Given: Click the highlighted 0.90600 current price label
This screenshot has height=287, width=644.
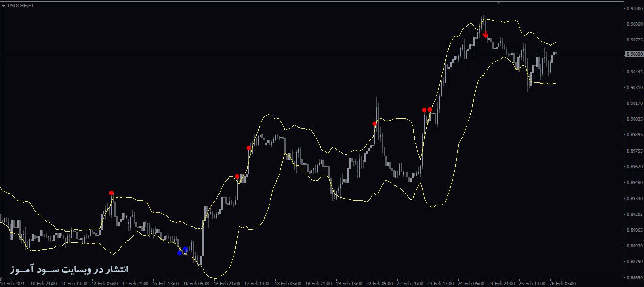Looking at the screenshot, I should [634, 54].
